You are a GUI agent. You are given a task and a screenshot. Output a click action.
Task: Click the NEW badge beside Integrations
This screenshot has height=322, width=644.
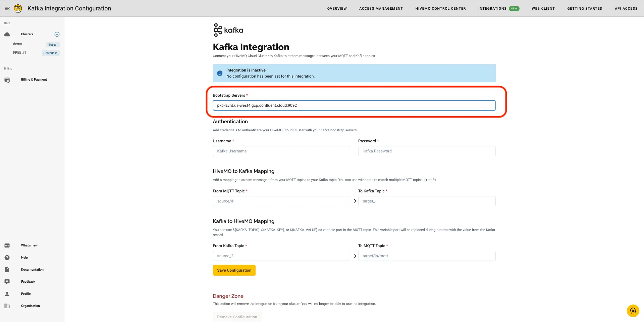coord(514,8)
